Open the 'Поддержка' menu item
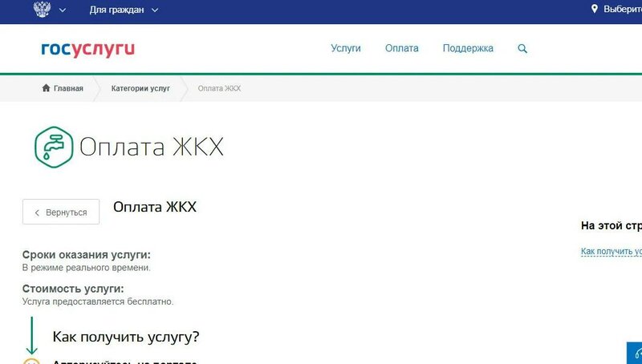 pyautogui.click(x=468, y=48)
